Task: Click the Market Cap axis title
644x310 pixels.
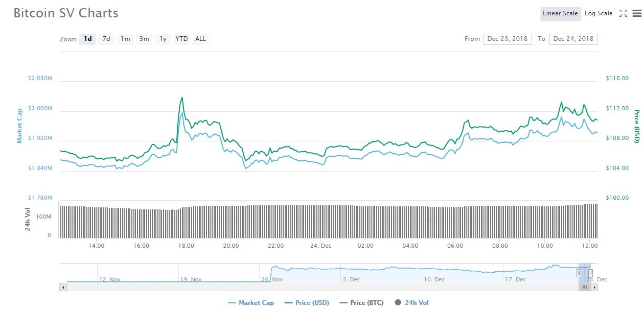Action: 19,126
